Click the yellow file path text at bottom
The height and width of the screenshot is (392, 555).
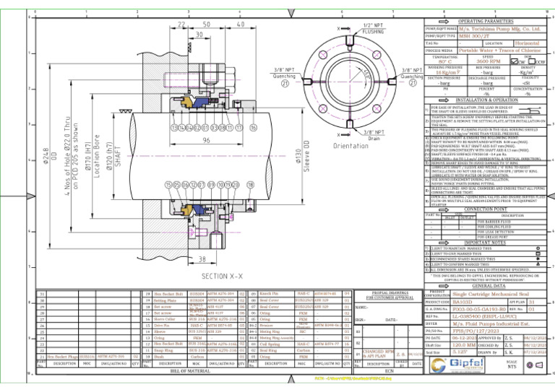point(353,378)
